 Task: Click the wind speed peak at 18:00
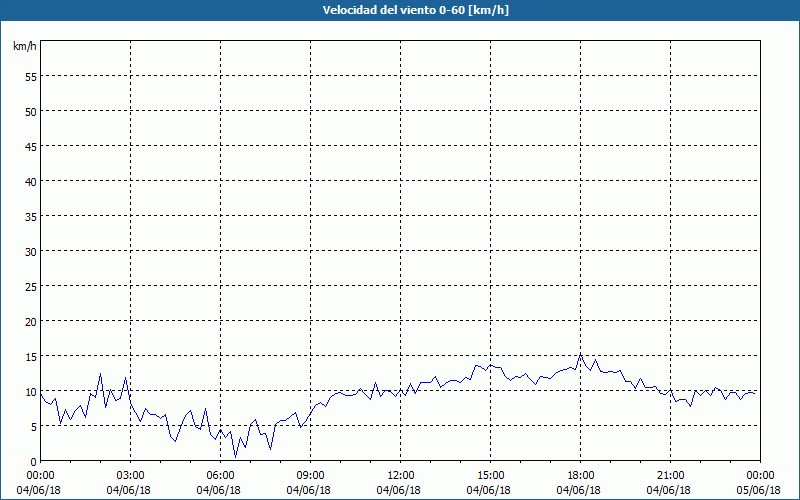(x=580, y=354)
